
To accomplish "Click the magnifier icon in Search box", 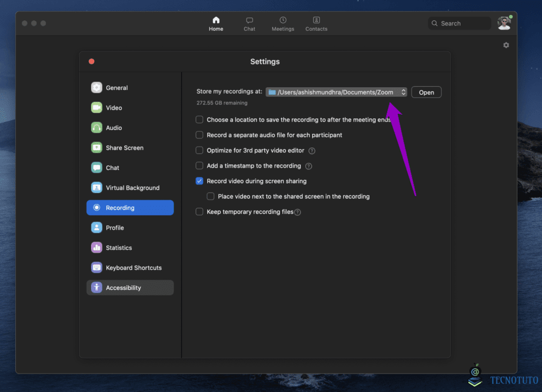I will tap(435, 23).
